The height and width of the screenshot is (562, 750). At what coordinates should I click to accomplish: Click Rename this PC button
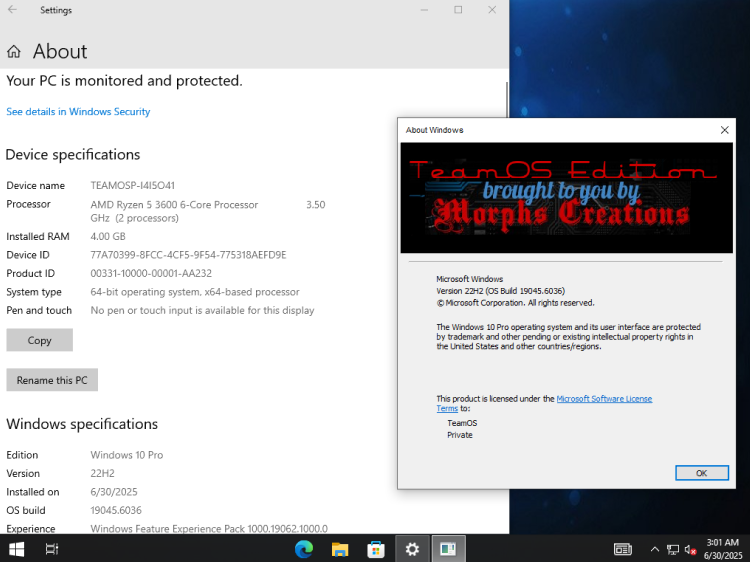[52, 380]
